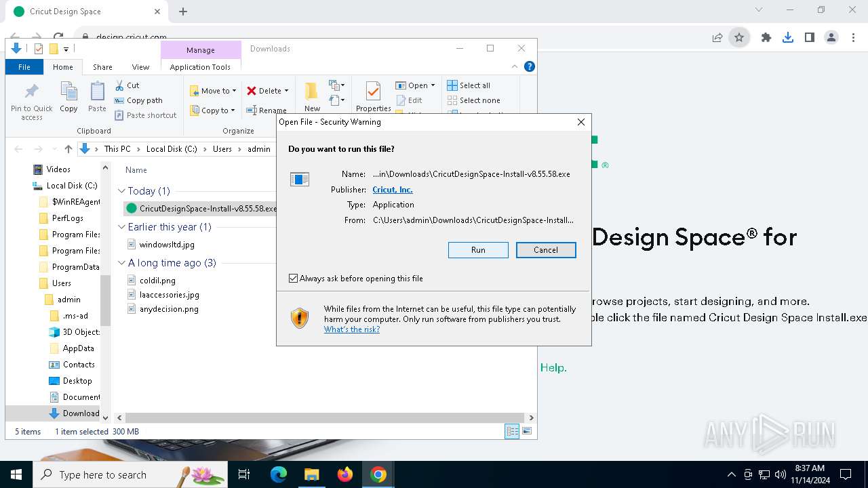Click new folder icon in quick access toolbar
868x488 pixels.
pyautogui.click(x=54, y=49)
